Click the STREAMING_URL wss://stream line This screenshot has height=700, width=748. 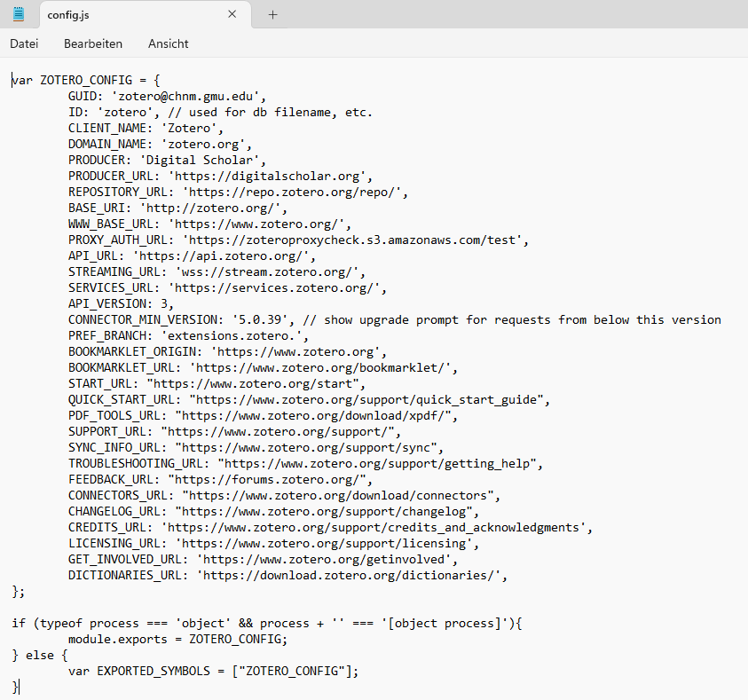click(x=217, y=272)
